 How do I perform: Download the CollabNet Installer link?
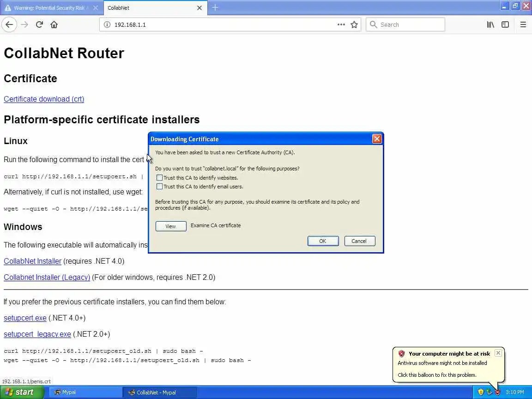(x=33, y=261)
